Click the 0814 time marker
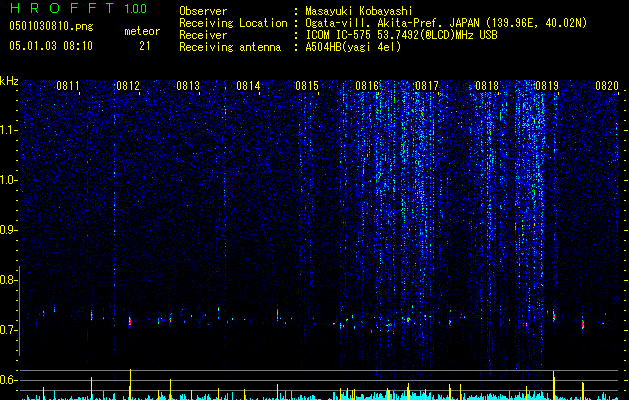Viewport: 629px width, 400px height. [248, 86]
